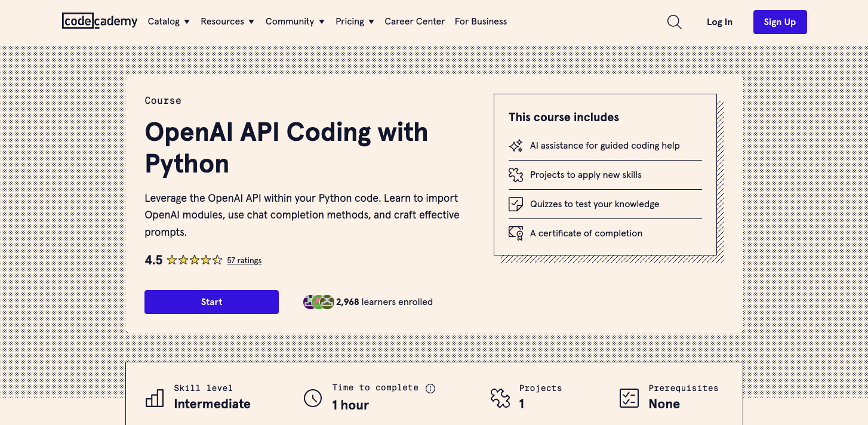Open the For Business page
Viewport: 868px width, 425px height.
481,21
